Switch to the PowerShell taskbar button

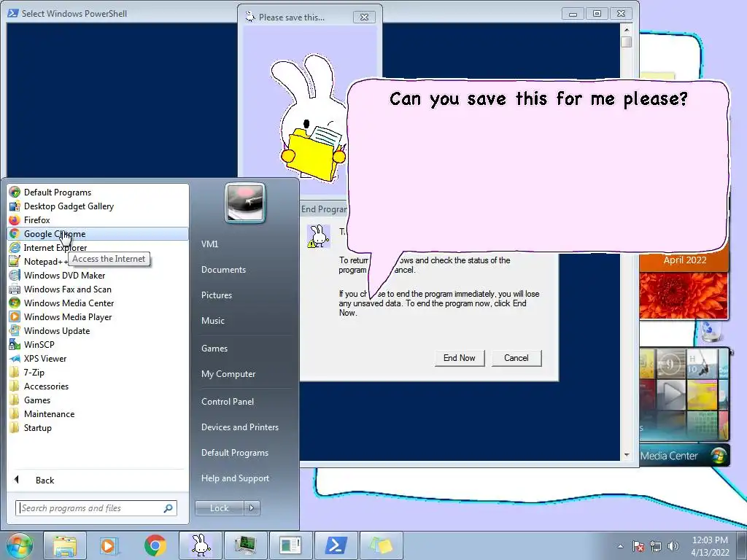(x=336, y=545)
